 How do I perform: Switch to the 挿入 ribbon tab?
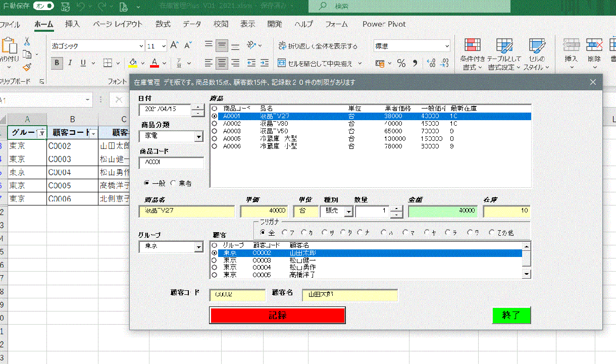pos(72,24)
